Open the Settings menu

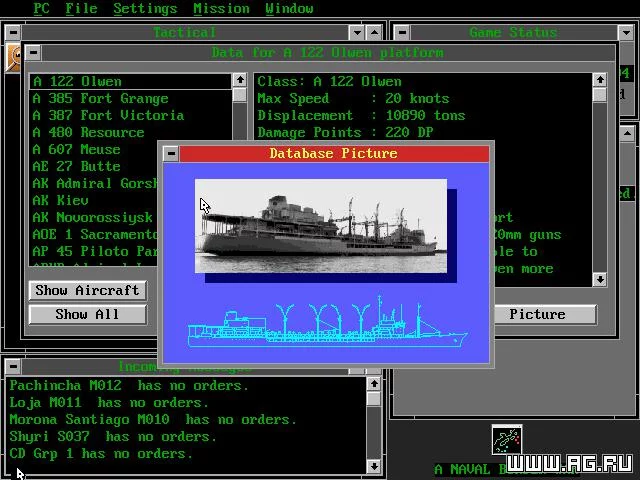(x=145, y=8)
